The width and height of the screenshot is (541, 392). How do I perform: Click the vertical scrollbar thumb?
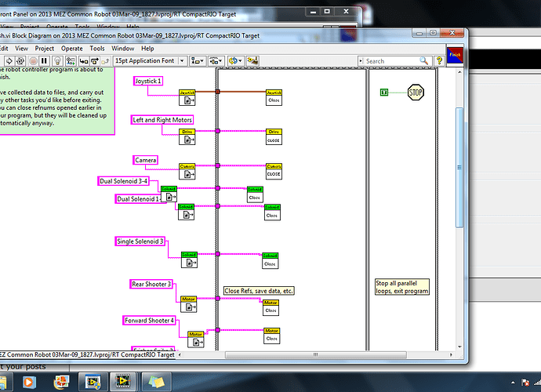459,167
